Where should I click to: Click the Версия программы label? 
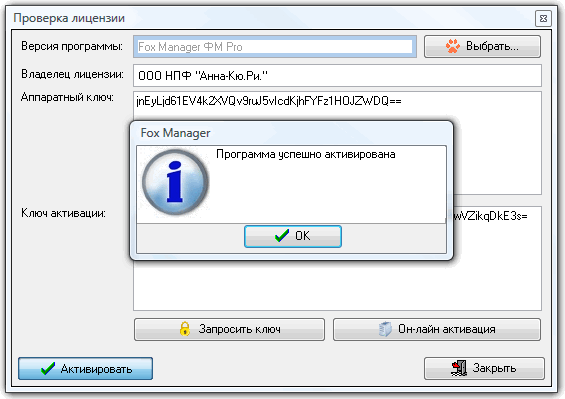[x=72, y=46]
